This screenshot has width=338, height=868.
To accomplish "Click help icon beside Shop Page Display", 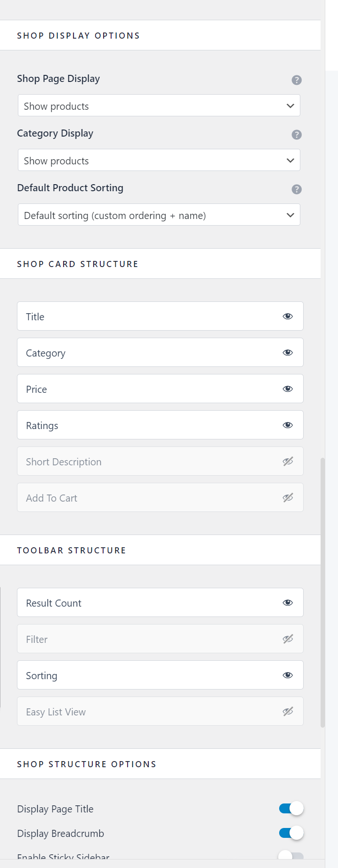I will [297, 80].
